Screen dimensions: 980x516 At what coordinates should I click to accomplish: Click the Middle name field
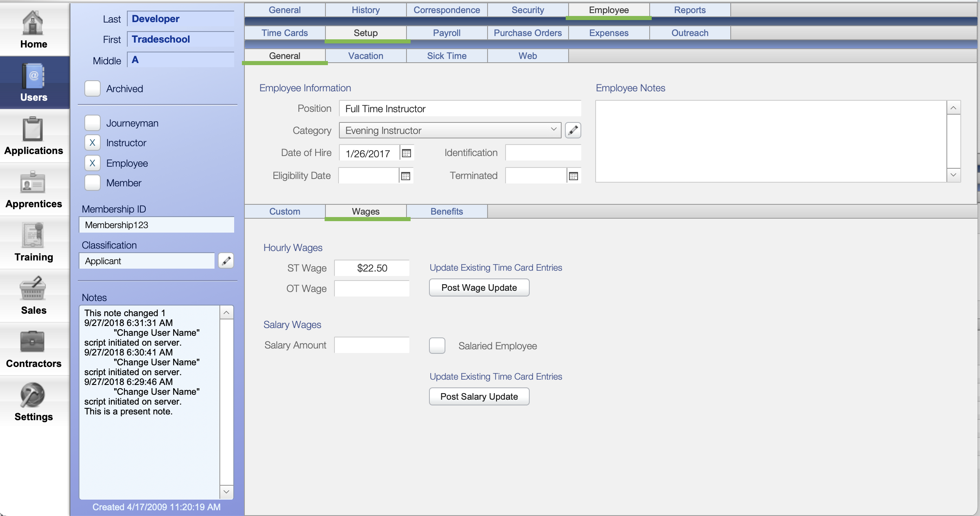[181, 60]
